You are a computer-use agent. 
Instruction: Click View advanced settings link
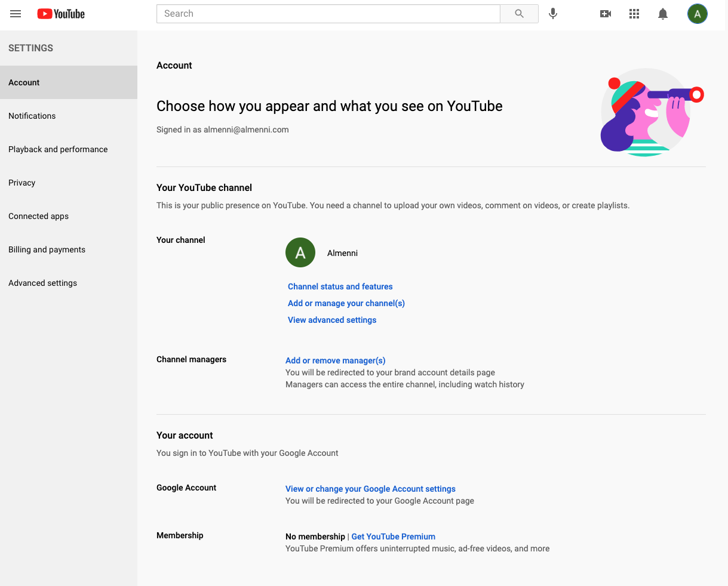tap(332, 320)
